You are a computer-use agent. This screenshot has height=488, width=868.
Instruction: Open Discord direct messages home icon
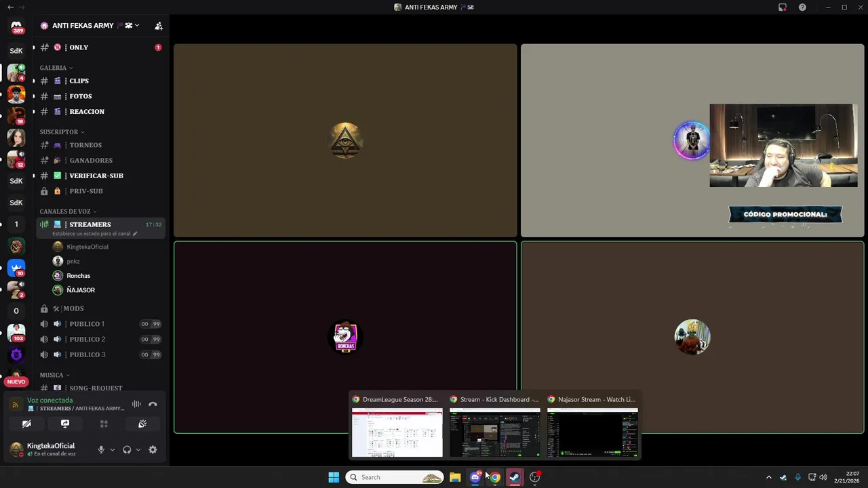[x=16, y=26]
